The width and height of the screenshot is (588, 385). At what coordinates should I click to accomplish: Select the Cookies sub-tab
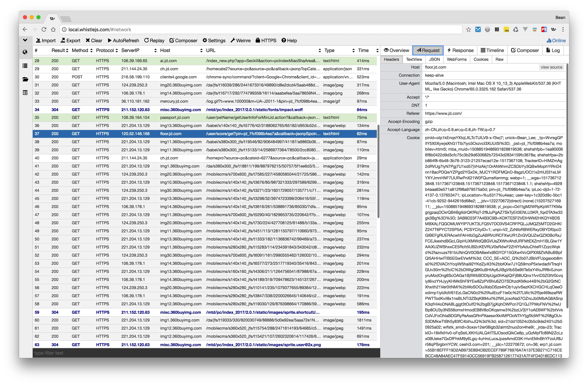tap(481, 59)
